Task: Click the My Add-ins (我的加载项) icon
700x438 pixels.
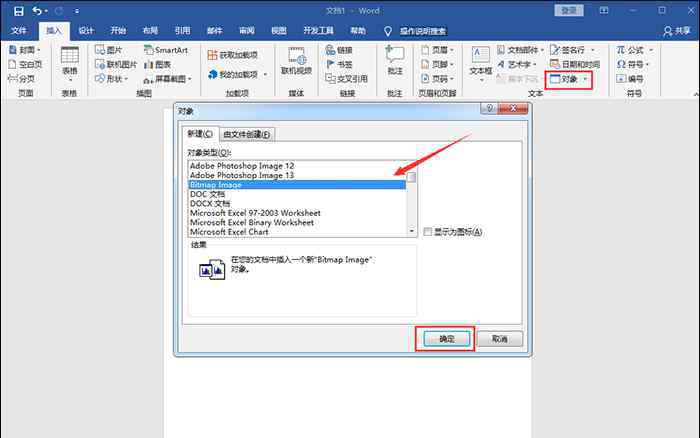Action: [x=212, y=74]
